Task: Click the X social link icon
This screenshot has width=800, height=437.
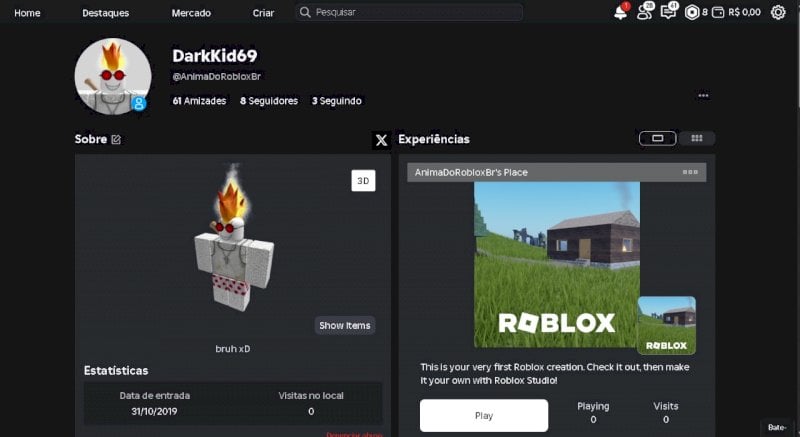Action: point(381,140)
